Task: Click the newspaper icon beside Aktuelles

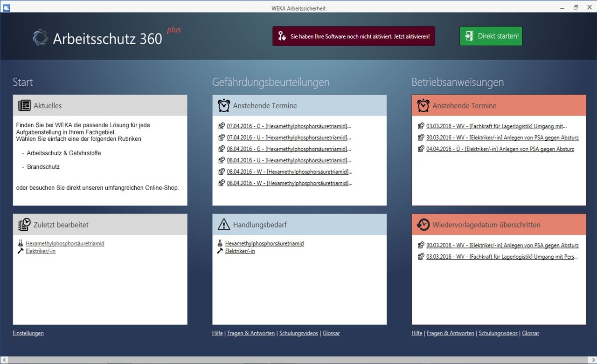Action: pos(24,105)
